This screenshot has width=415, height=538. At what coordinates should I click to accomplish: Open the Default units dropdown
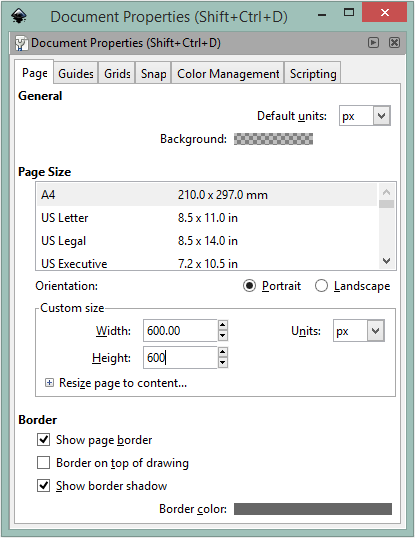point(381,116)
